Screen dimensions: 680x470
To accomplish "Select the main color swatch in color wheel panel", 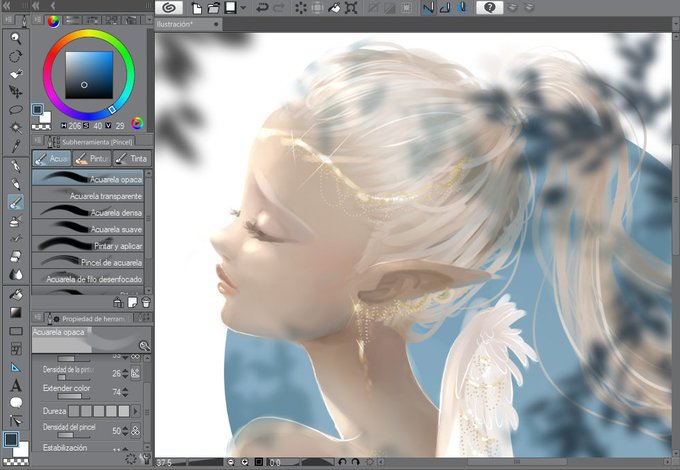I will click(x=37, y=109).
